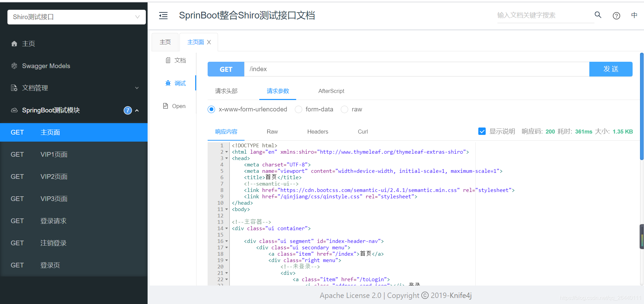Click the response code value 200
This screenshot has height=304, width=644.
click(550, 132)
